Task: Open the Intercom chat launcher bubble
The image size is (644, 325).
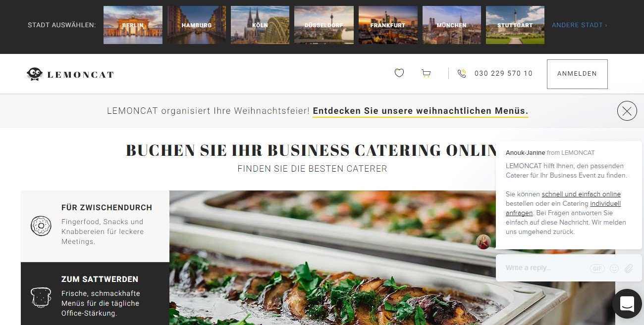Action: point(627,303)
